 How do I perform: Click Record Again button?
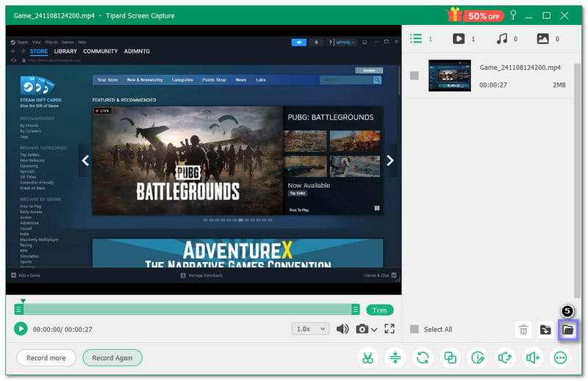pyautogui.click(x=112, y=358)
